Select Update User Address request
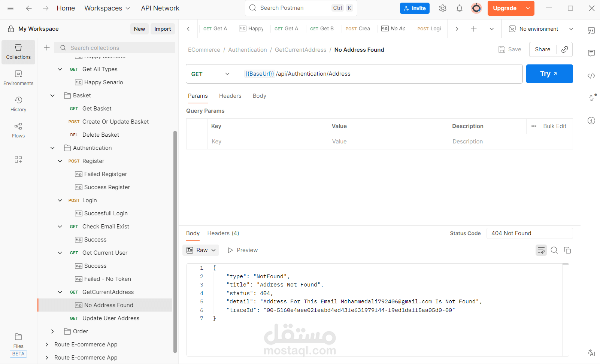This screenshot has height=364, width=600. point(111,318)
